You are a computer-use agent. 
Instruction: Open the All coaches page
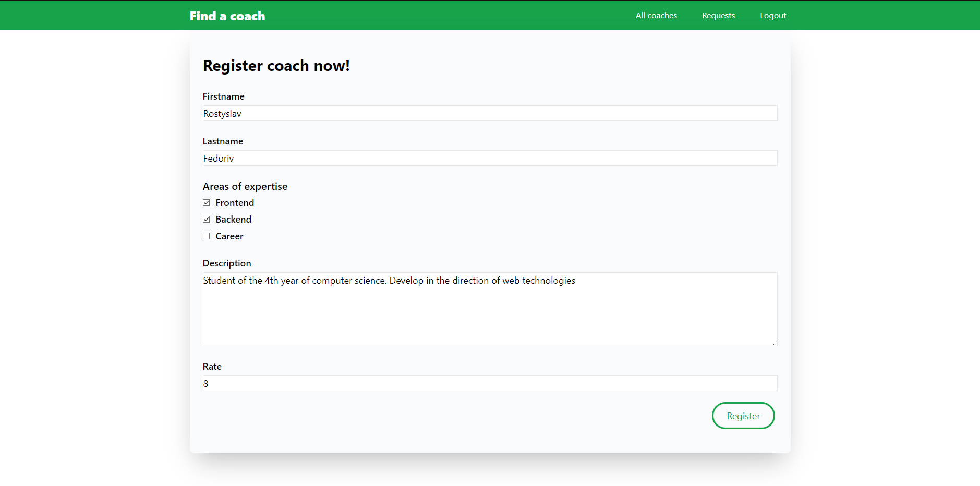(656, 15)
